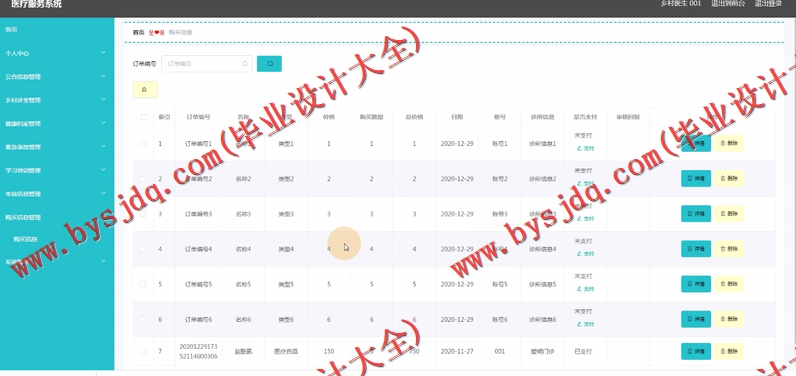The height and width of the screenshot is (376, 796).
Task: Open 详情 for row 订单编号4
Action: click(695, 249)
